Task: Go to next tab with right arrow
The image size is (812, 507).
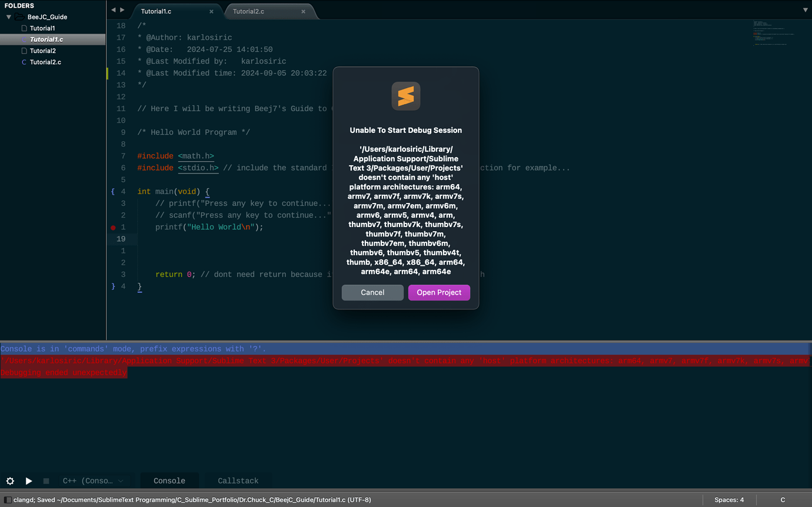Action: click(122, 10)
